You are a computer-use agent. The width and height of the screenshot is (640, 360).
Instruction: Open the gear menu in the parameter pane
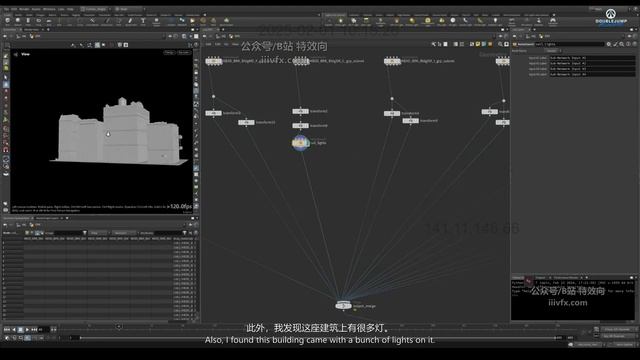tap(609, 44)
